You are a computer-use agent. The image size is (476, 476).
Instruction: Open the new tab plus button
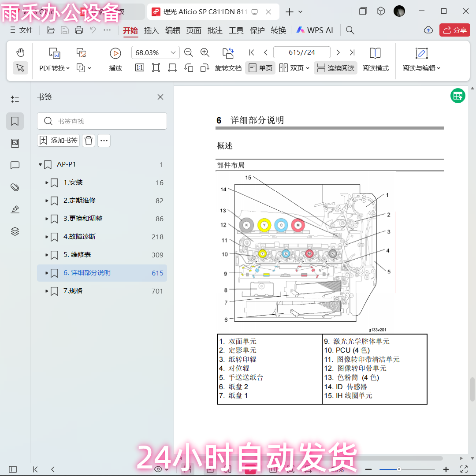pos(290,12)
